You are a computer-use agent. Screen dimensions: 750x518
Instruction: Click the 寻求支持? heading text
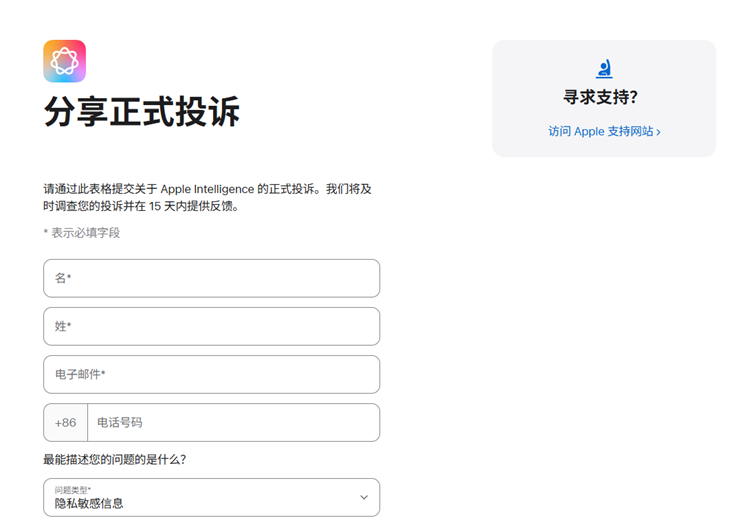pyautogui.click(x=601, y=97)
